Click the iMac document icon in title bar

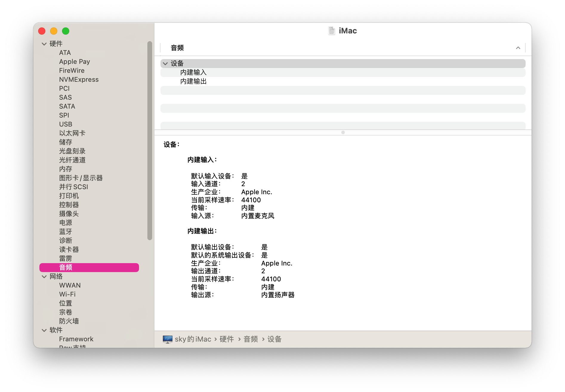click(331, 31)
